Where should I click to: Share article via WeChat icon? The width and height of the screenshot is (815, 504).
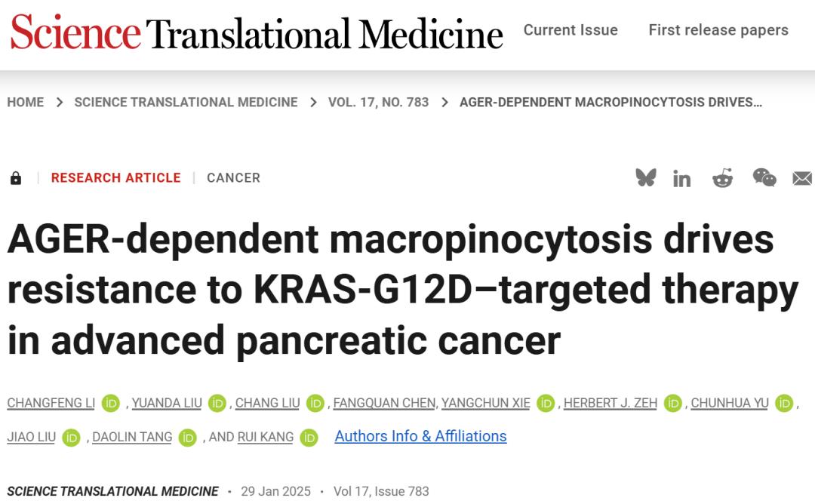[764, 178]
